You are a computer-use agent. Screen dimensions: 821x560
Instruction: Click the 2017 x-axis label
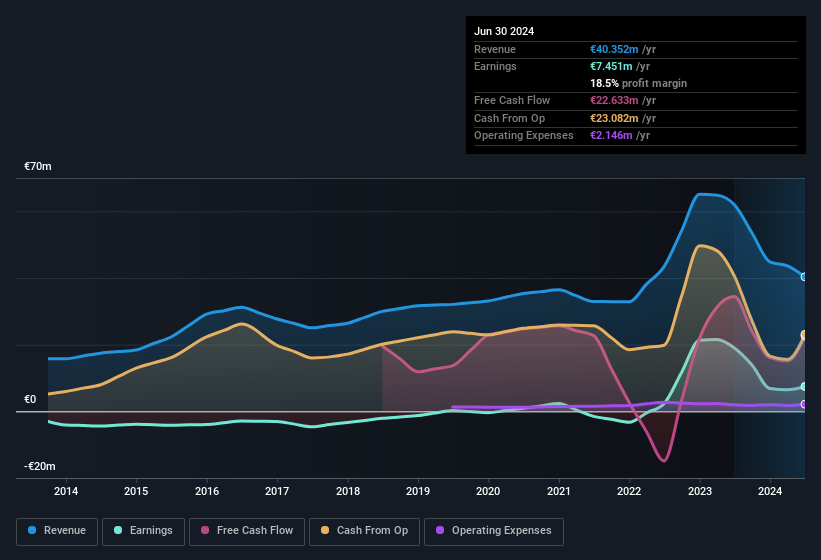pos(277,491)
